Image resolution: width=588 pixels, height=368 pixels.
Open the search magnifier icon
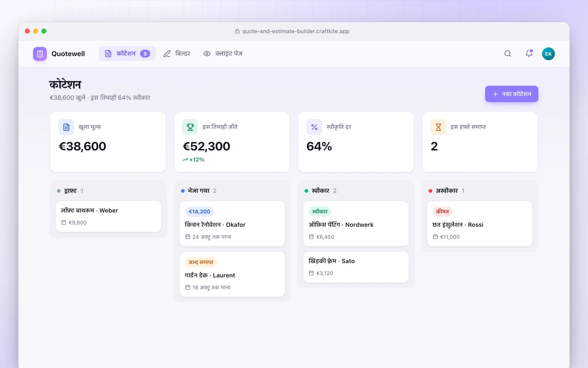(508, 54)
